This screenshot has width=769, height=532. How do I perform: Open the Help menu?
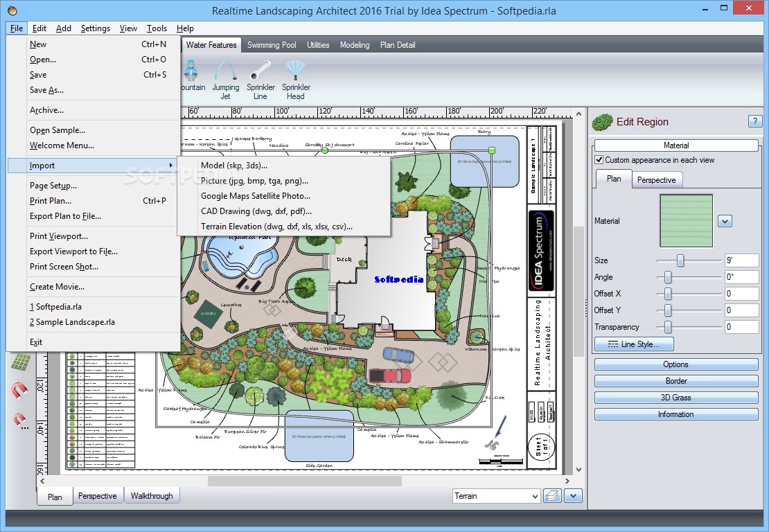coord(186,28)
